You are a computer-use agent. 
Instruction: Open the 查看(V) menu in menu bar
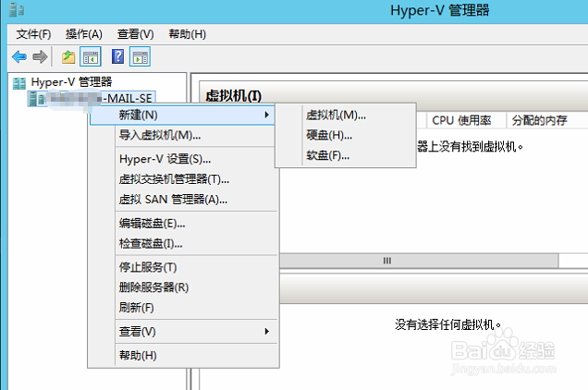[135, 34]
